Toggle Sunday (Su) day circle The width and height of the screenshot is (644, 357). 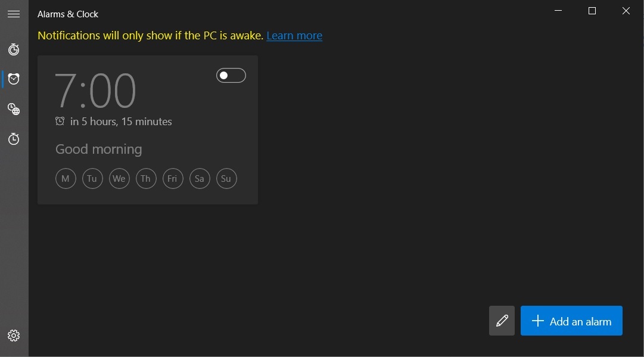click(x=226, y=179)
